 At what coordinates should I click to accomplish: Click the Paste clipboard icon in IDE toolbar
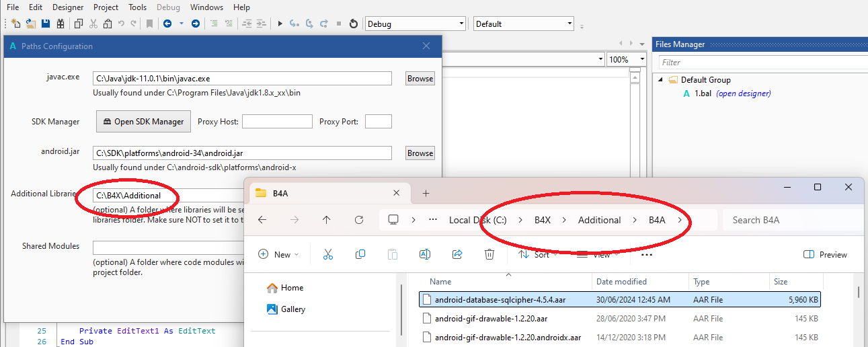click(108, 24)
